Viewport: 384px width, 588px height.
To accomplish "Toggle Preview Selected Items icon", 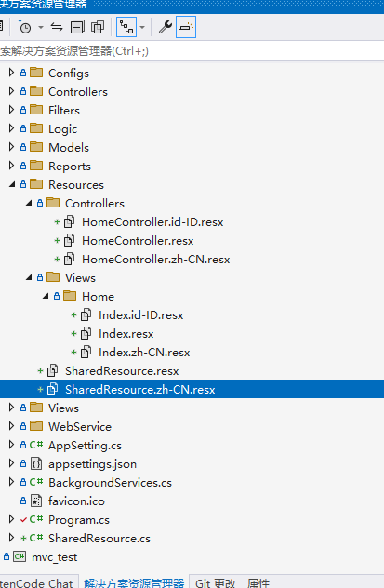I will click(186, 27).
